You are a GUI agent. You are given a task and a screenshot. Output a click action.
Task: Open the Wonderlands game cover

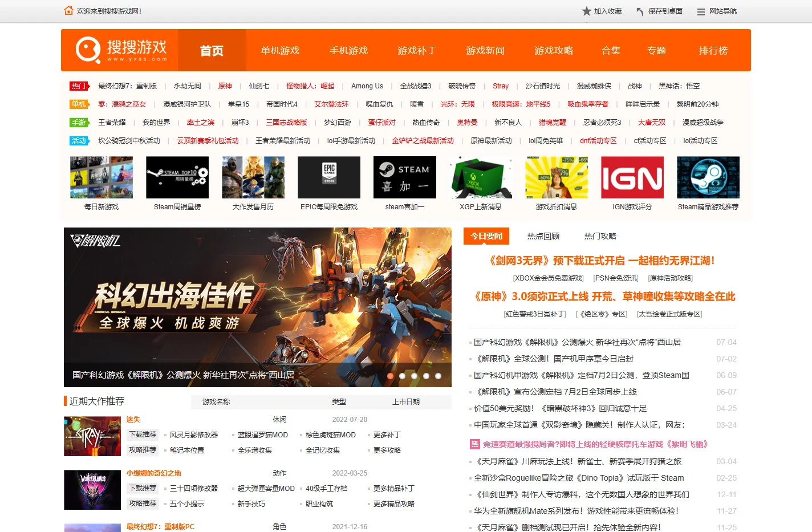click(x=92, y=490)
